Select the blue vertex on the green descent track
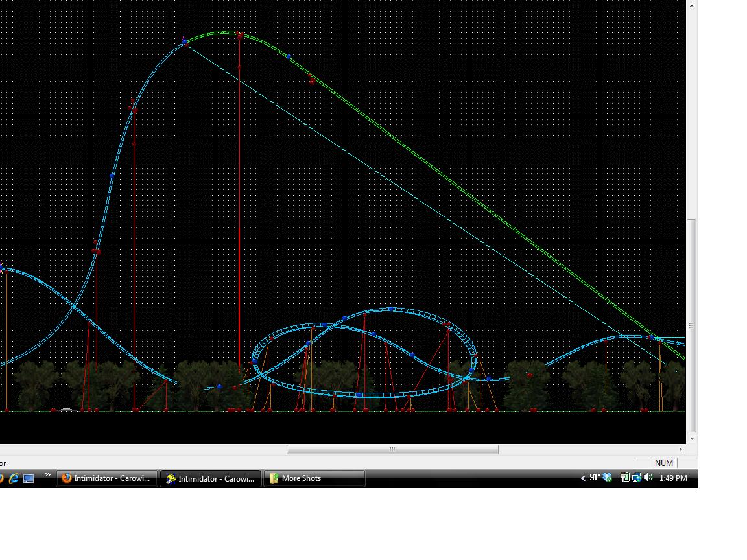The image size is (747, 560). point(289,56)
